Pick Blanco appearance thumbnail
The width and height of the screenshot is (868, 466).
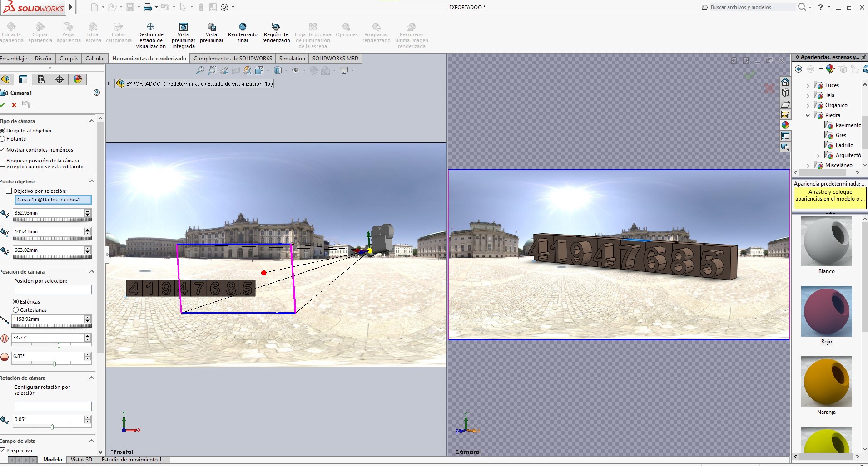827,241
